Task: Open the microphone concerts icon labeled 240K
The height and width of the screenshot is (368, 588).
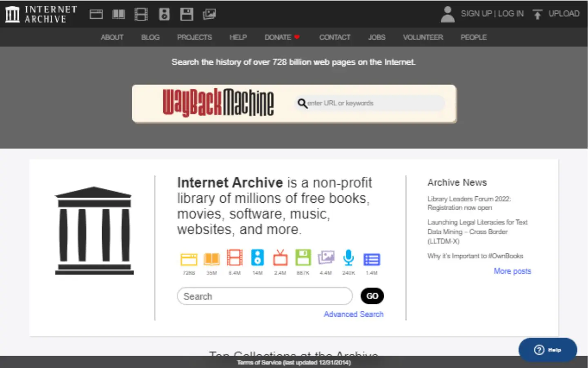Action: coord(349,258)
